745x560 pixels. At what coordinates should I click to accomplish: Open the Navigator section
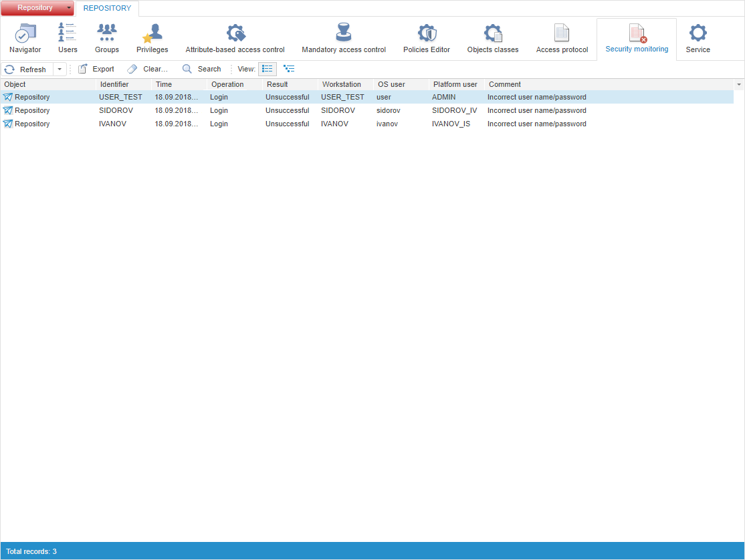click(25, 39)
